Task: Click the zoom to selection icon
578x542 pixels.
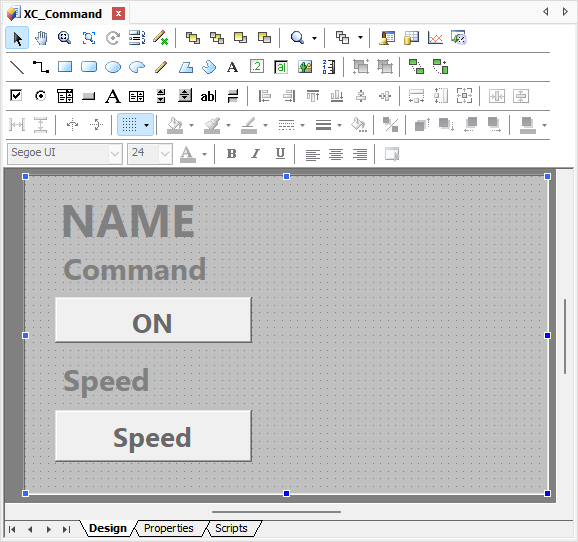Action: 89,38
